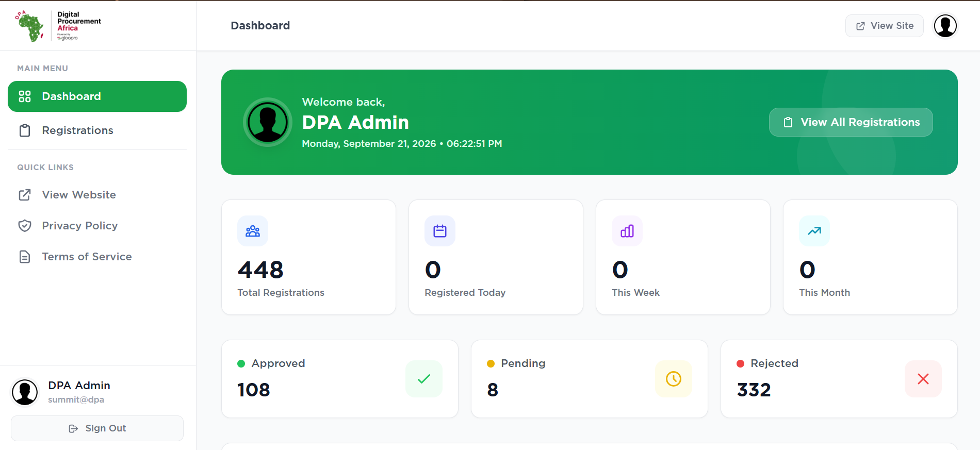Click the Pending clock icon

pos(674,379)
